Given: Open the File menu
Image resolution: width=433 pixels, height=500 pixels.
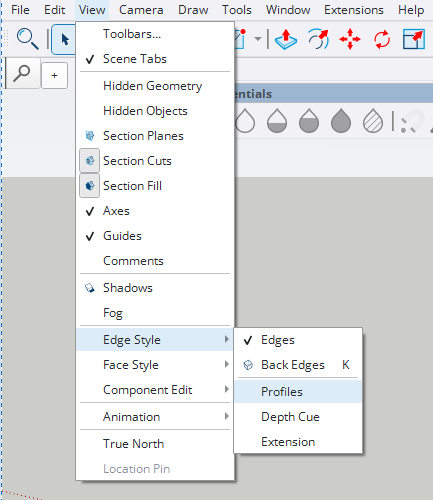Looking at the screenshot, I should pos(20,10).
